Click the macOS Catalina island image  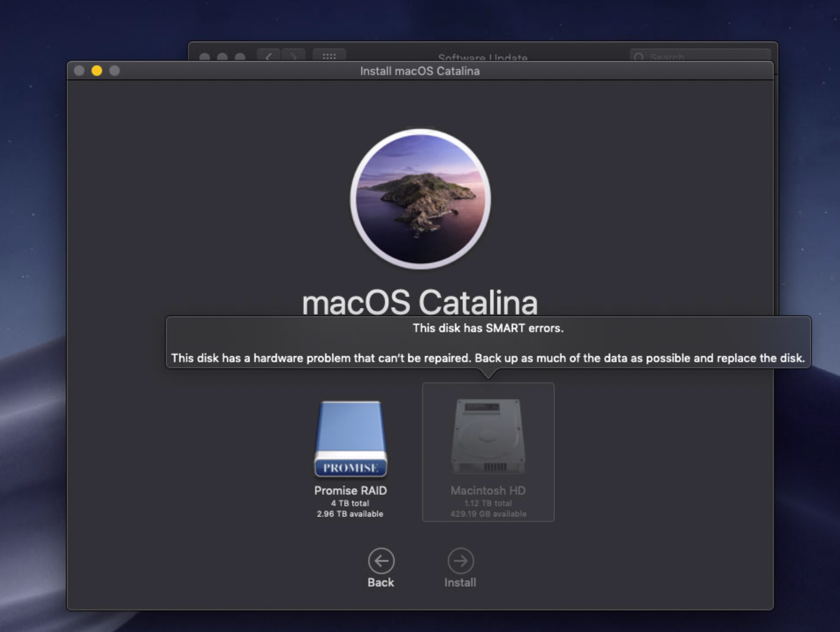(x=420, y=199)
